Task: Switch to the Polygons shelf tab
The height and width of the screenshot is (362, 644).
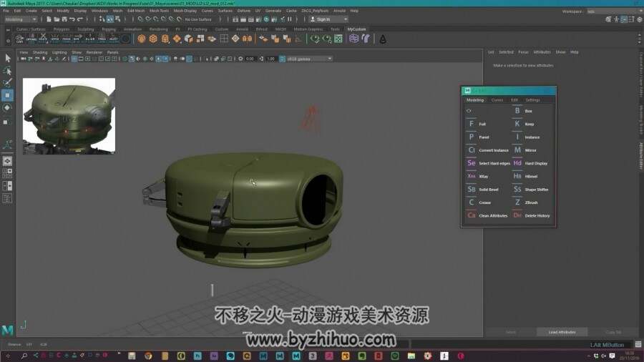Action: [62, 29]
